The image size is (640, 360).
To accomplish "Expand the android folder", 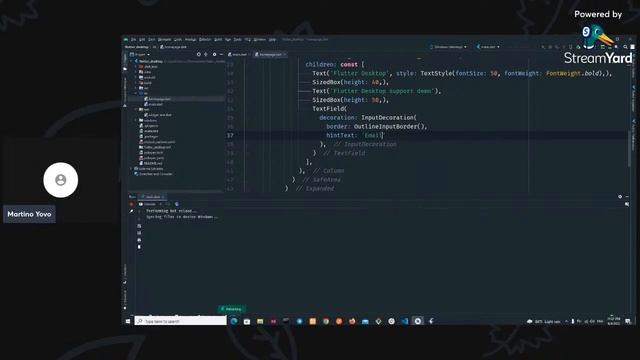I will 136,77.
